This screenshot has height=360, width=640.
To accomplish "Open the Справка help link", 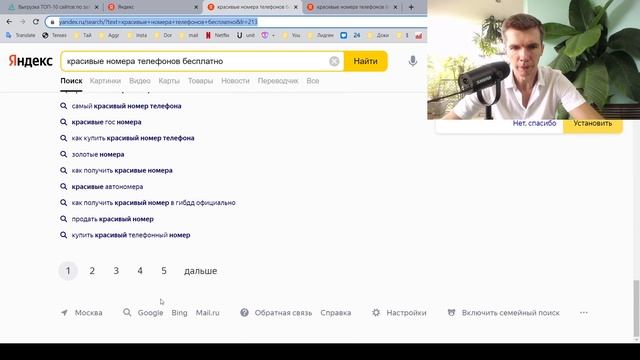I will [x=336, y=313].
